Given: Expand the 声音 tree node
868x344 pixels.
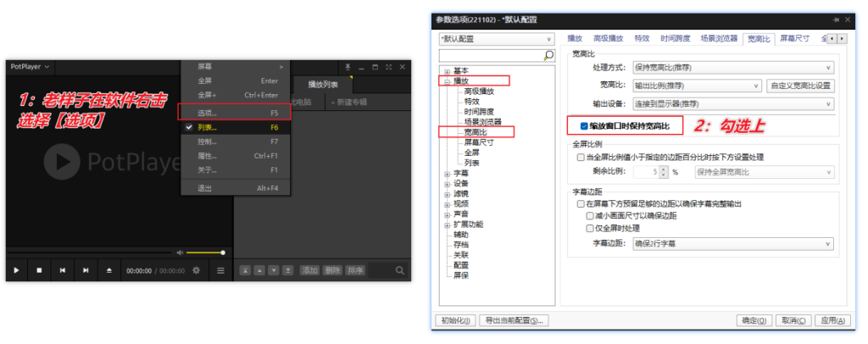Looking at the screenshot, I should pos(447,214).
